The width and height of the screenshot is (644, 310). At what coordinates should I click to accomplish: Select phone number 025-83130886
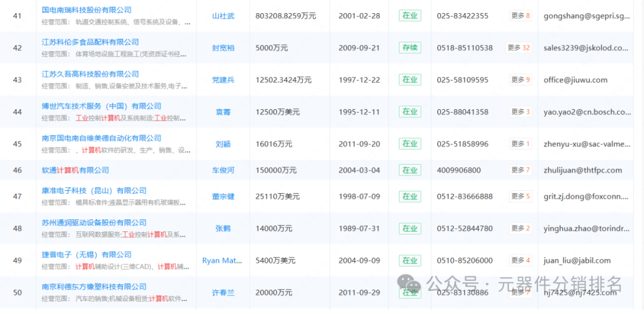tap(463, 293)
